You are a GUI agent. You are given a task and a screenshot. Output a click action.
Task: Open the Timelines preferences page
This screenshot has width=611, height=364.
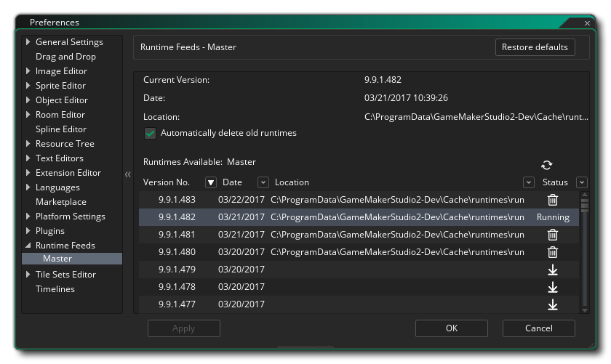(55, 289)
